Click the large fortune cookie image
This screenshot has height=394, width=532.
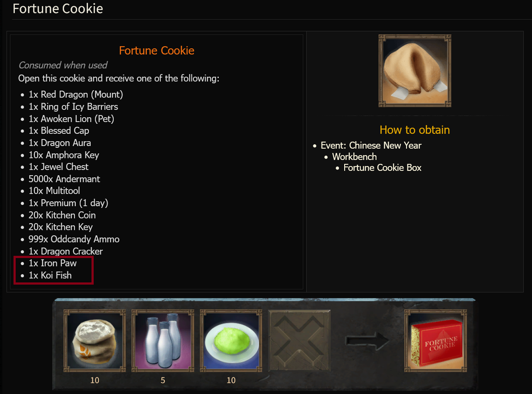point(415,71)
